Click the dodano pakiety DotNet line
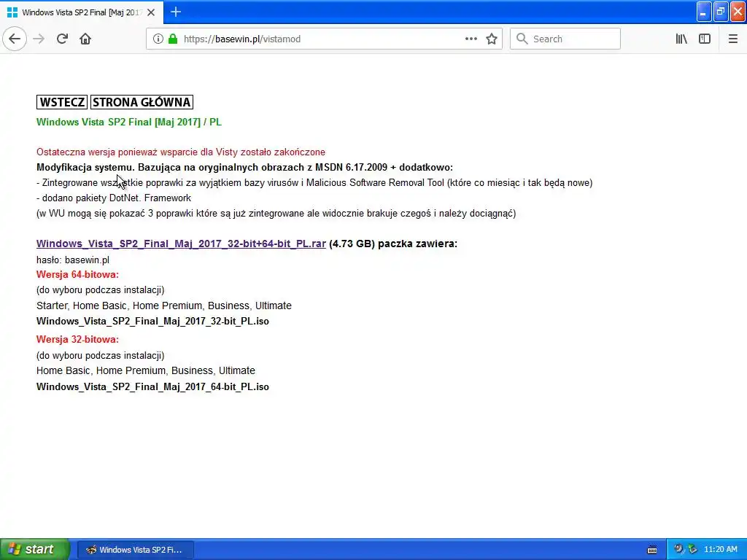This screenshot has height=560, width=747. [114, 198]
